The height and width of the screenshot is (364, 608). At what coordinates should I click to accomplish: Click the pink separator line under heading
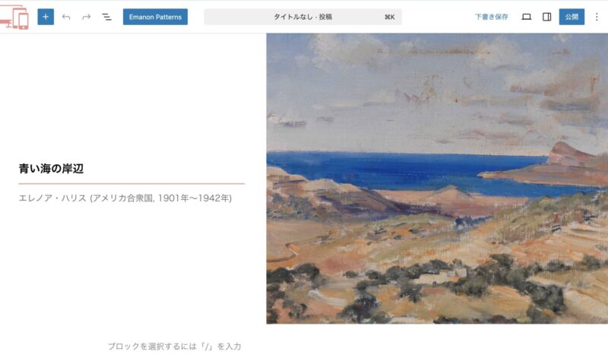click(x=131, y=183)
